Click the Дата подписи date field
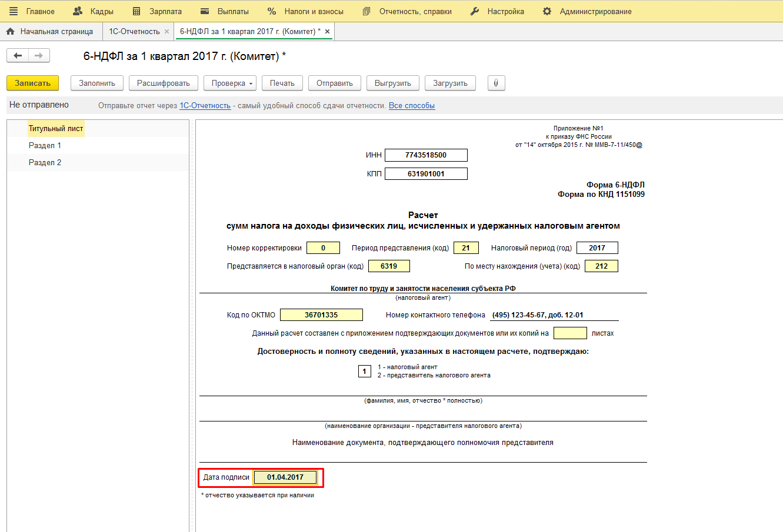 [285, 477]
